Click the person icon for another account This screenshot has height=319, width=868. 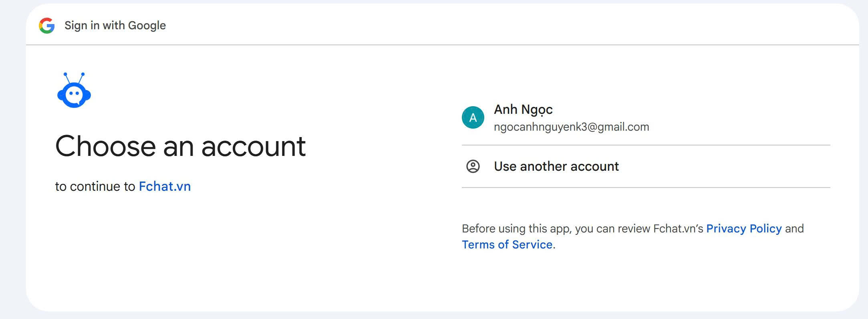pyautogui.click(x=473, y=166)
